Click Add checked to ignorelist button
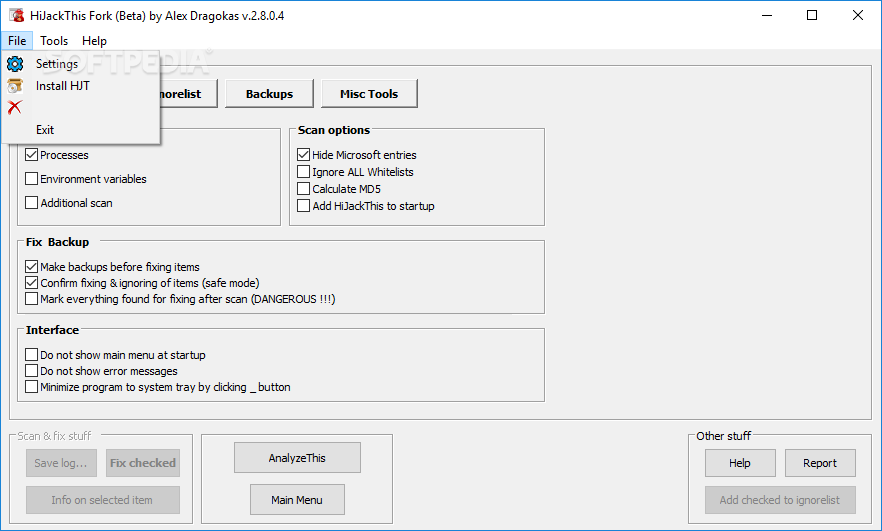 coord(780,500)
